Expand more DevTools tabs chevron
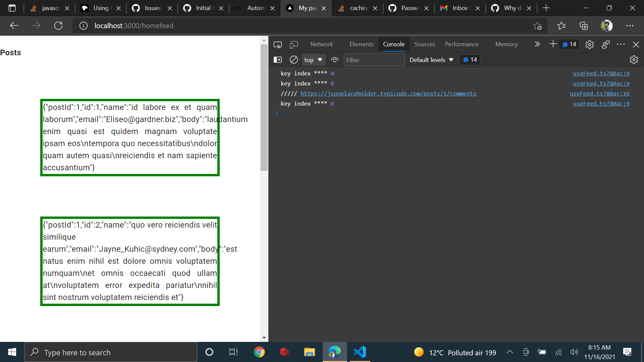Image resolution: width=644 pixels, height=362 pixels. pos(537,44)
